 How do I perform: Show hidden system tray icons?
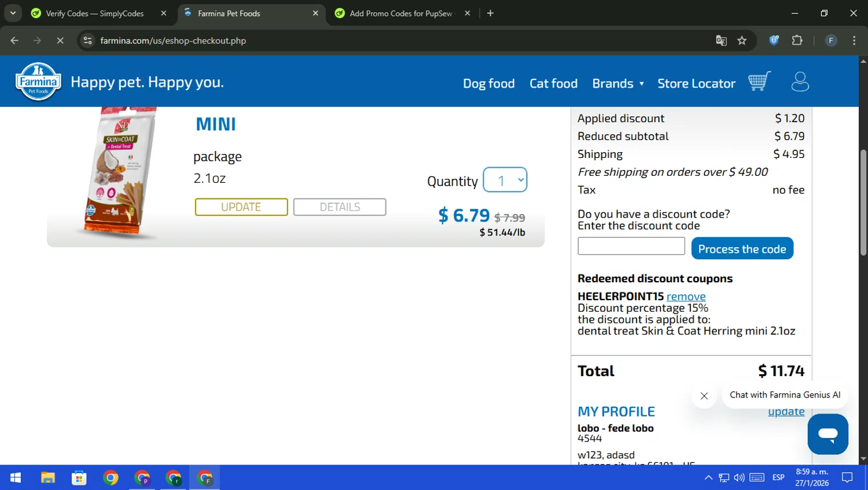(x=708, y=478)
